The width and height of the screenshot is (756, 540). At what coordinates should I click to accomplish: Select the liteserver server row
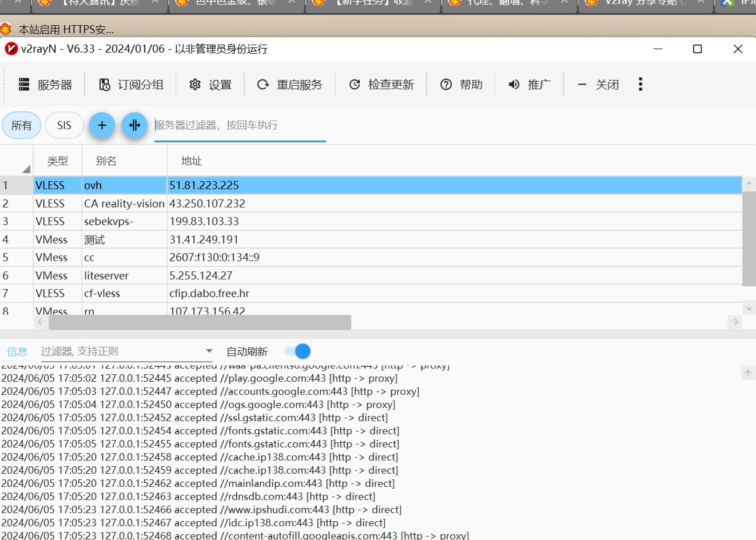[371, 275]
